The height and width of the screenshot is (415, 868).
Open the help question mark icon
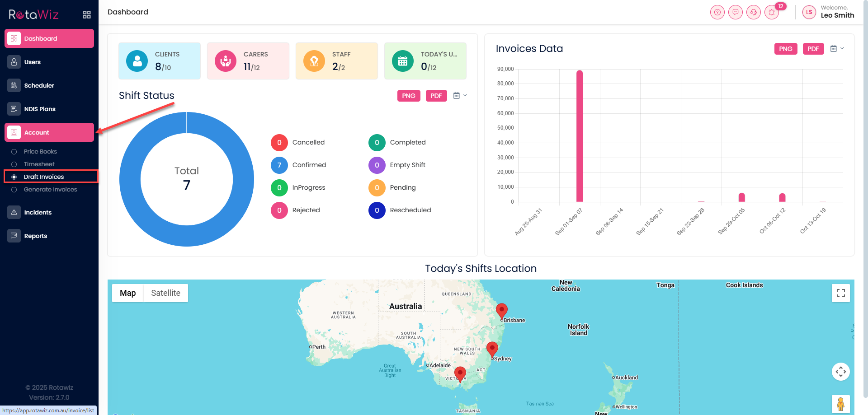click(x=717, y=12)
